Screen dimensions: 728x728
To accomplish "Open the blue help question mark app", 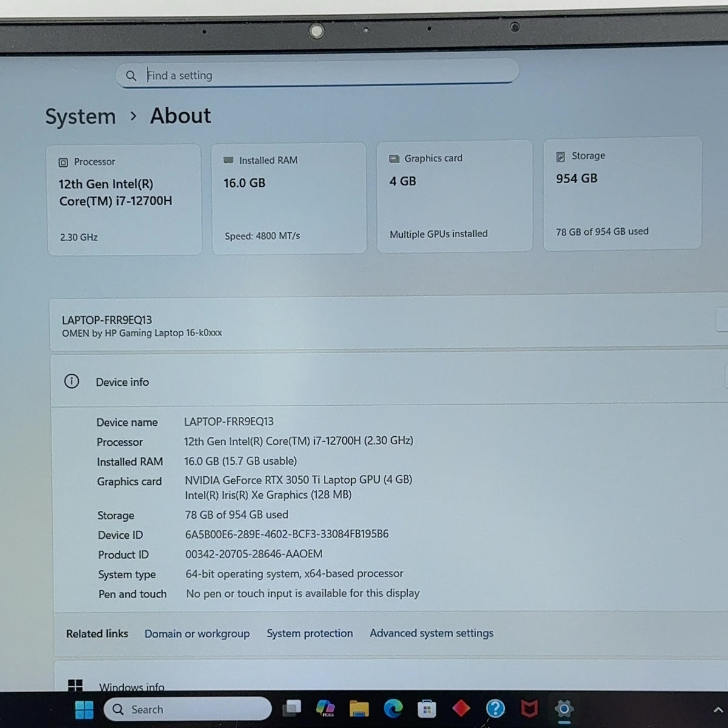I will click(495, 709).
